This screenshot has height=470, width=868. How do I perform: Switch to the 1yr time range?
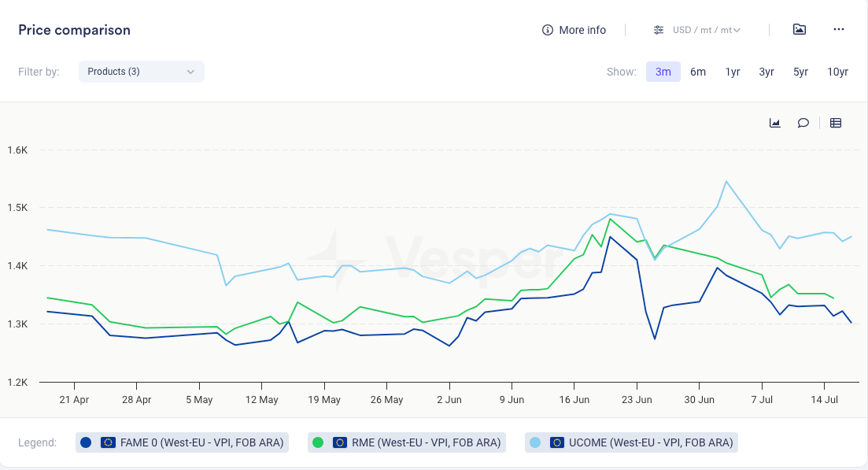click(x=732, y=72)
